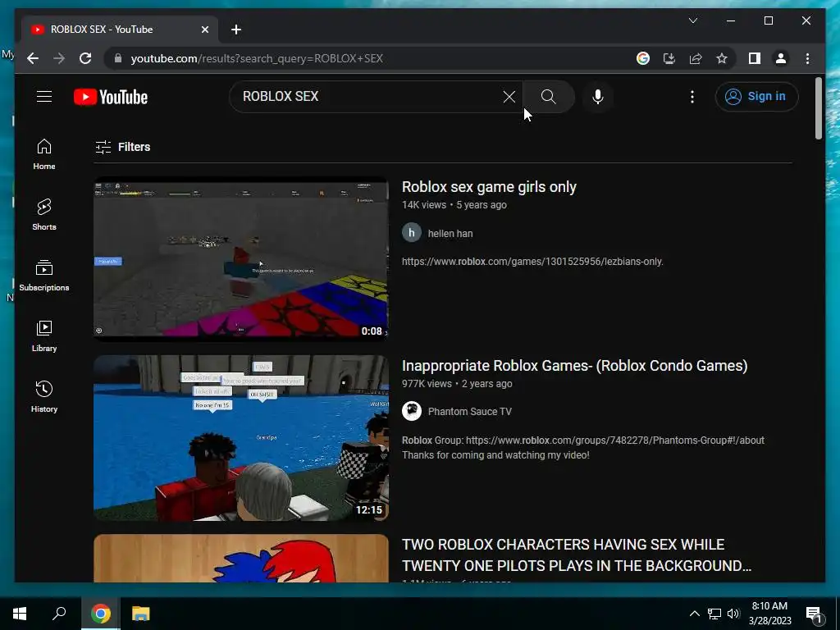The width and height of the screenshot is (840, 630).
Task: Open Phantom Sauce TV channel name
Action: (x=469, y=412)
